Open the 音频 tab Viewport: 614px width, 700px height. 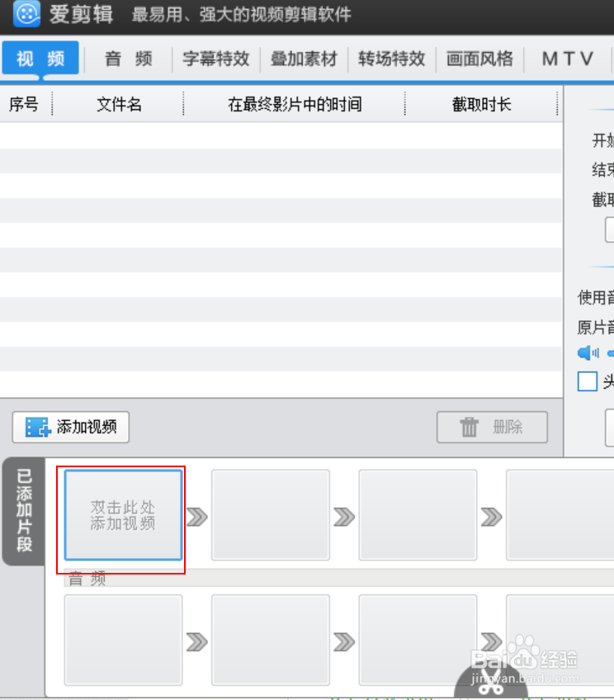coord(129,59)
